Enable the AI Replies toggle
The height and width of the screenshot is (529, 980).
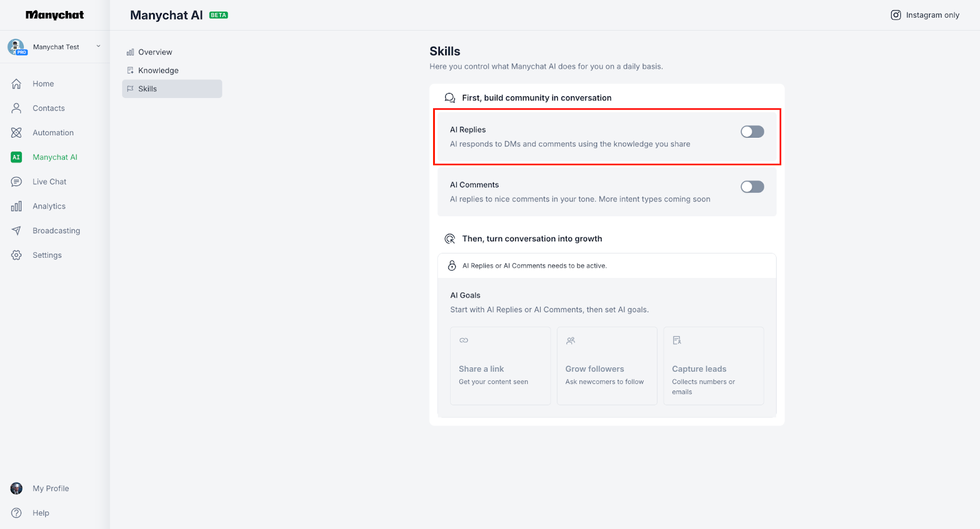pos(752,132)
